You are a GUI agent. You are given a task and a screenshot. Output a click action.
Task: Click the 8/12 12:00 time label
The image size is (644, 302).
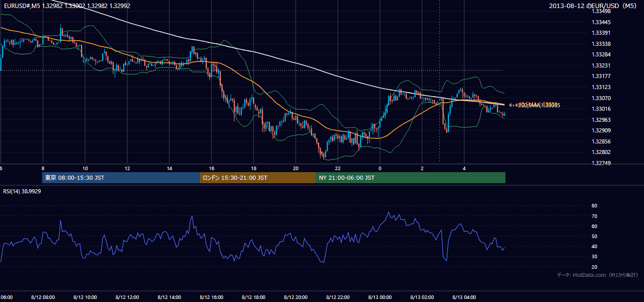(x=127, y=297)
